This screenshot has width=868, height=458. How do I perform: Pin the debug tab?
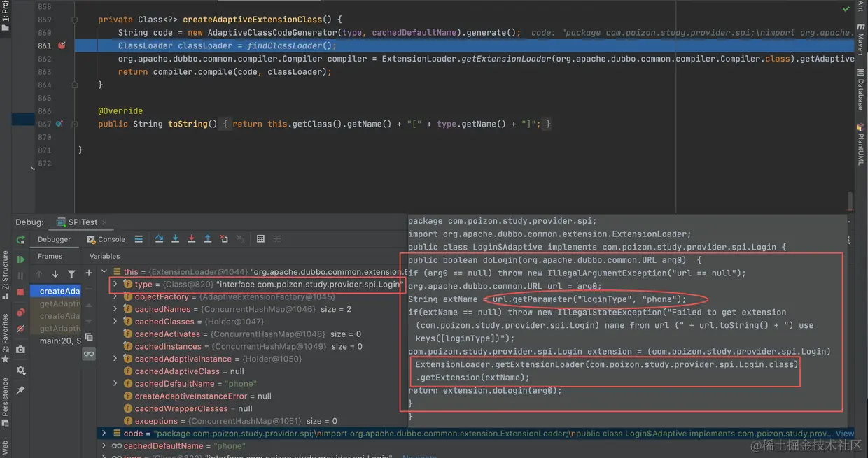pyautogui.click(x=21, y=390)
